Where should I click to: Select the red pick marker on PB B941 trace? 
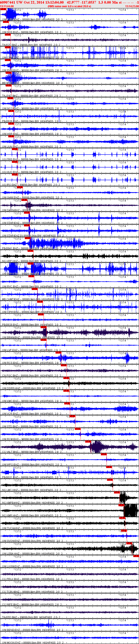pos(28,238)
